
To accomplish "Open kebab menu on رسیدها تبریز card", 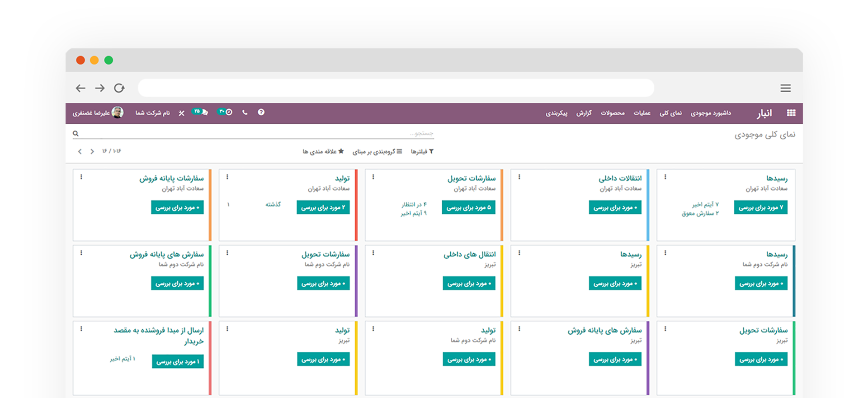I will point(519,253).
